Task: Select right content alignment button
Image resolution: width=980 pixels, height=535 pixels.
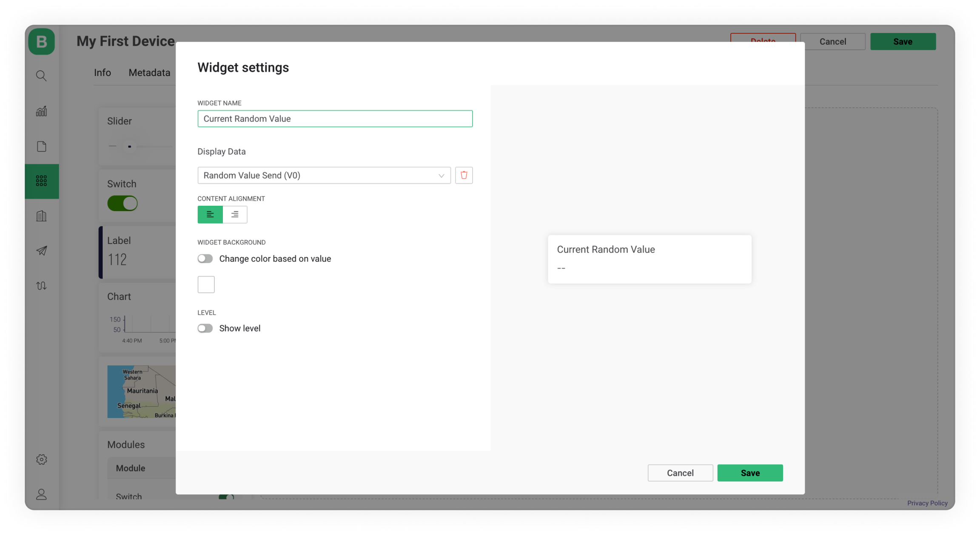Action: point(234,214)
